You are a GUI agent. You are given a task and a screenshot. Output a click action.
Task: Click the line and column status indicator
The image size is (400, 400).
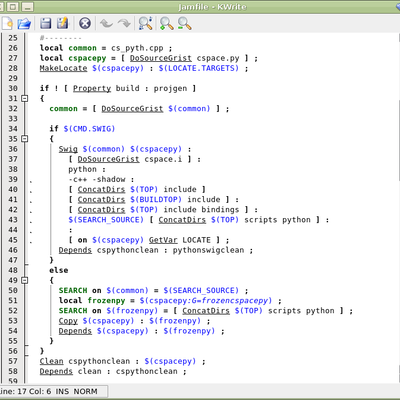25,391
